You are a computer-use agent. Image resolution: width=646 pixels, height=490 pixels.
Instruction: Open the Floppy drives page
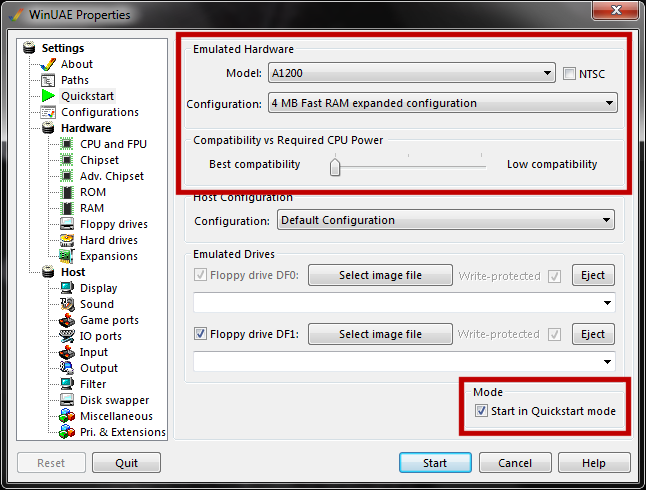click(114, 224)
